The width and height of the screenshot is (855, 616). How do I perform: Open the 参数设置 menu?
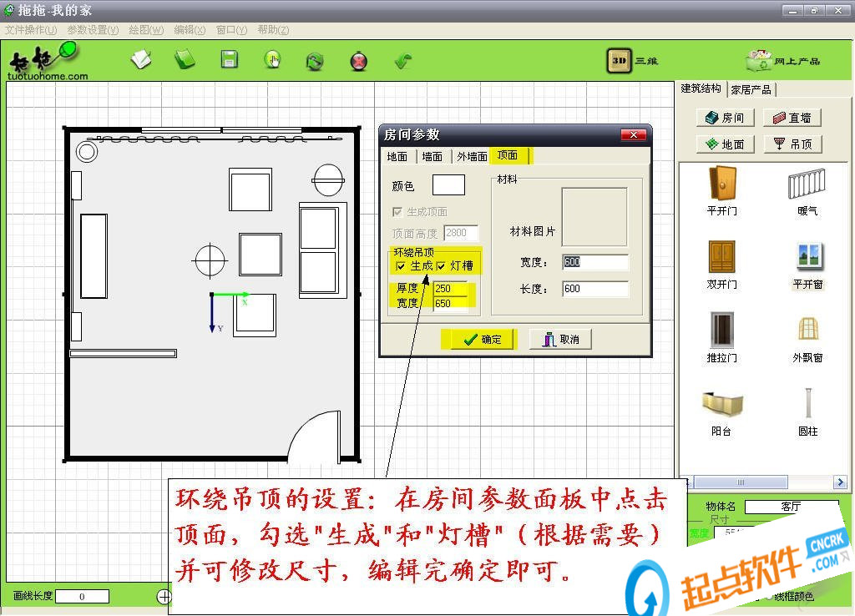click(x=93, y=30)
